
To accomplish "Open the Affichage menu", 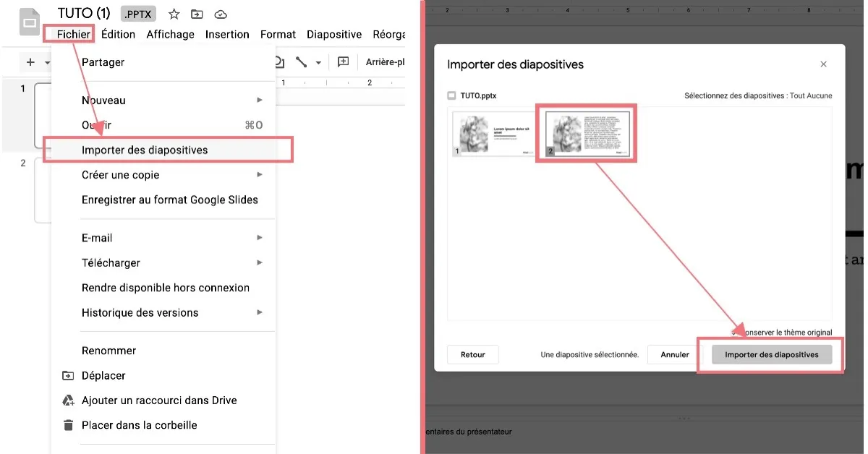I will tap(170, 34).
